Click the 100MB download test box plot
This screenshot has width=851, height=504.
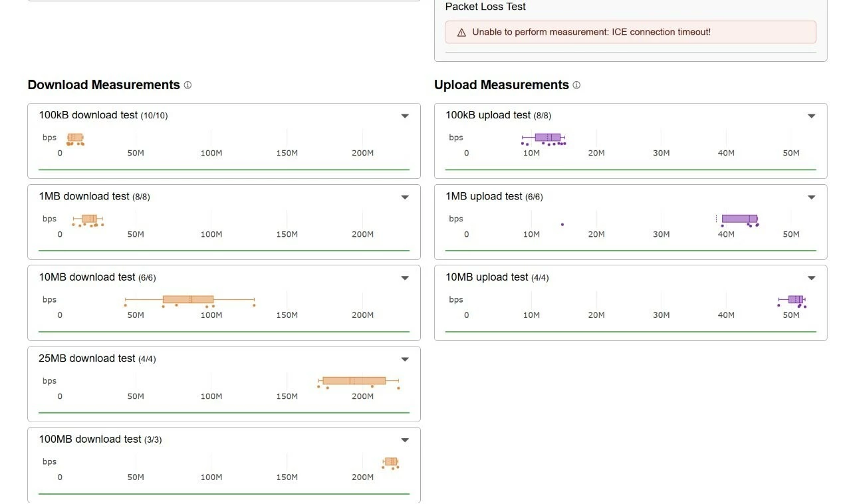pyautogui.click(x=391, y=461)
